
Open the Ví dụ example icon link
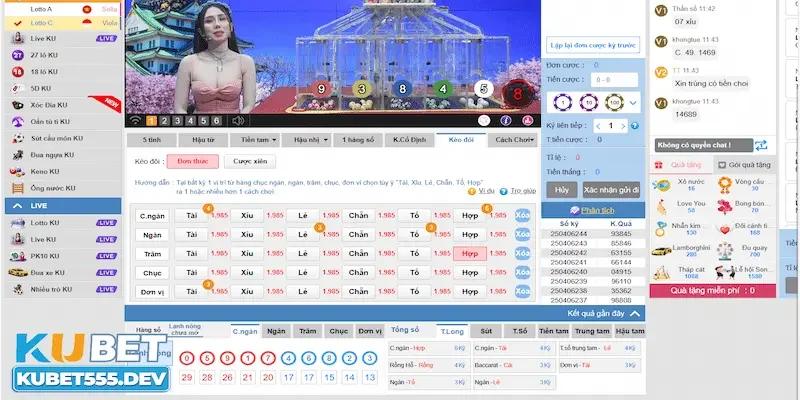point(481,191)
